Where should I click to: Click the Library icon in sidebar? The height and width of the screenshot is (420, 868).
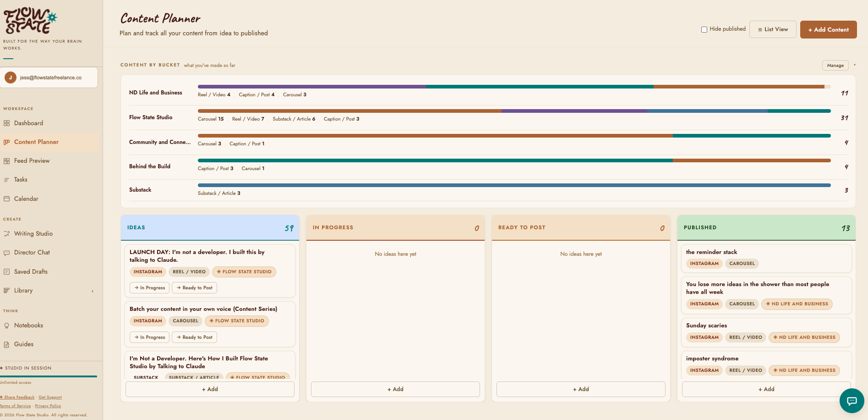click(6, 291)
